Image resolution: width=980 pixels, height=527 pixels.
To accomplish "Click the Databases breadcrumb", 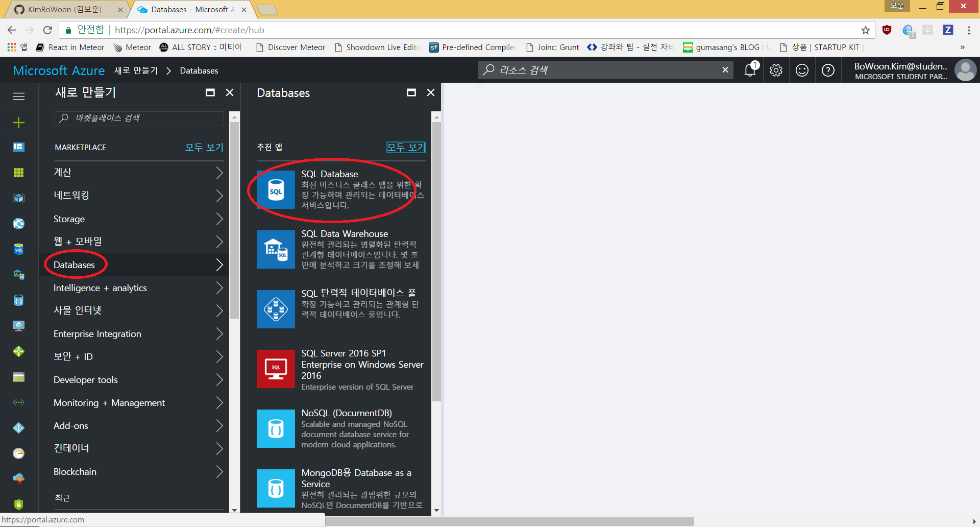I will (x=199, y=70).
